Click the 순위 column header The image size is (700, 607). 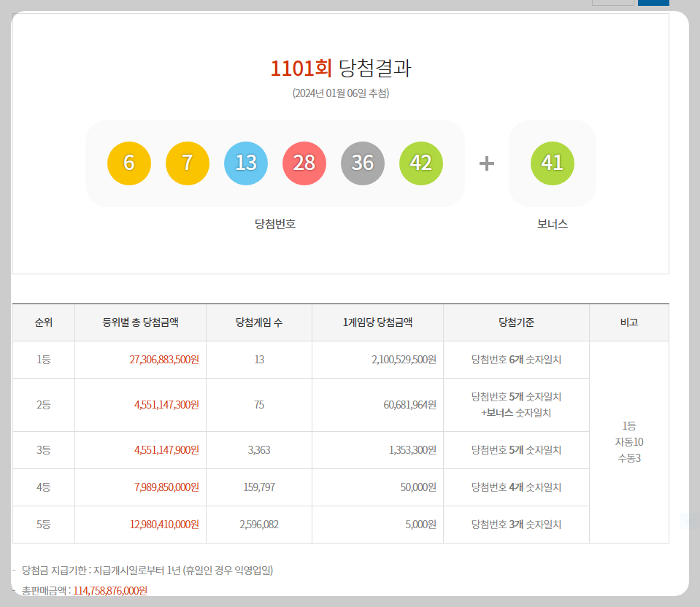(x=44, y=322)
